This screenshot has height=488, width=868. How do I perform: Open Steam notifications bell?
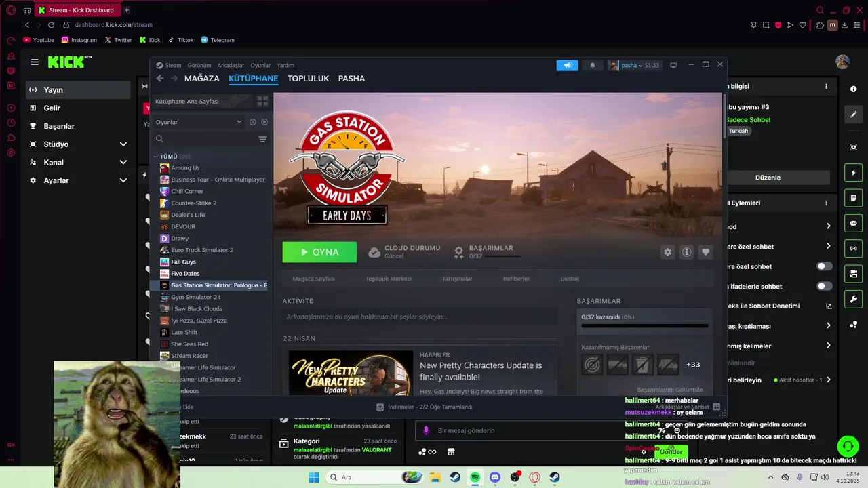(x=592, y=65)
